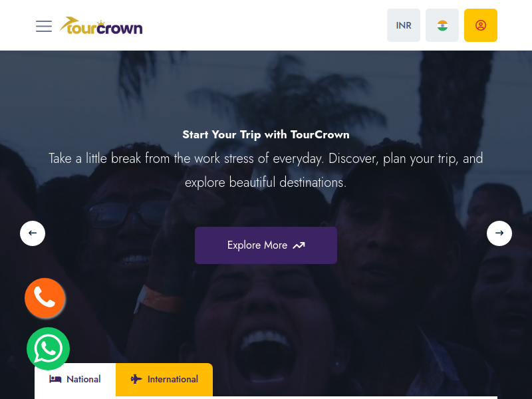
Task: Open the India flag country selector
Action: tap(442, 25)
